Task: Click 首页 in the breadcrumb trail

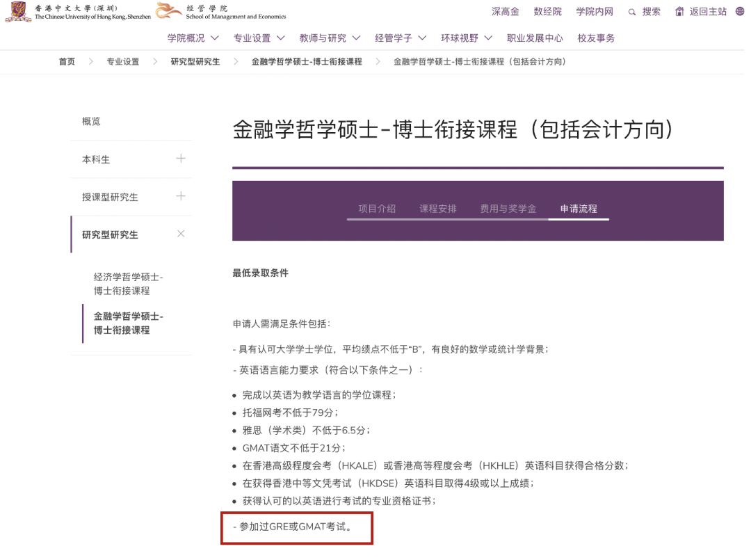Action: coord(67,61)
